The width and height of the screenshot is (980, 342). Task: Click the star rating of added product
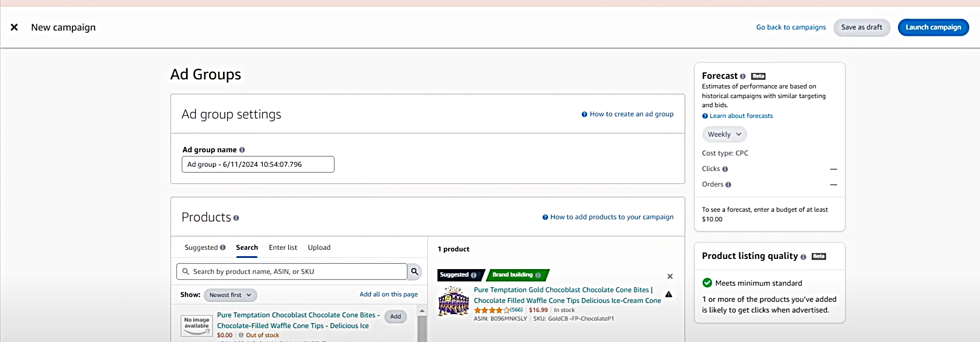(x=492, y=310)
